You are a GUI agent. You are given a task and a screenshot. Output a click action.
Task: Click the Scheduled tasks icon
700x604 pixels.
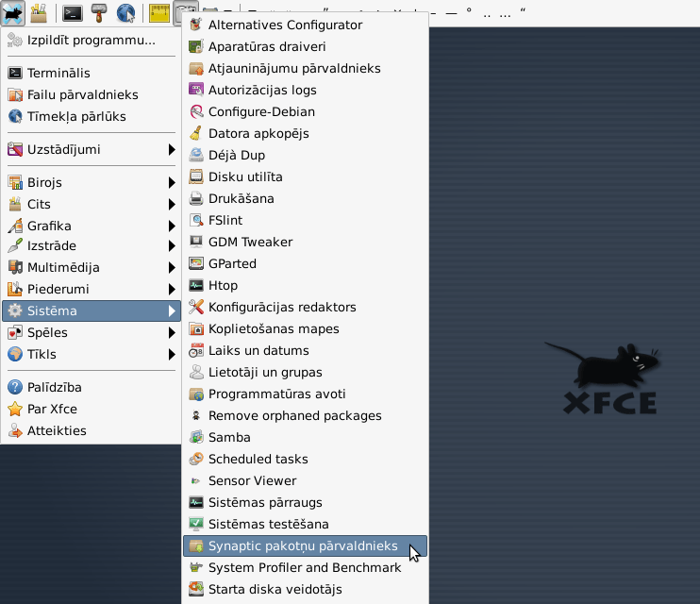tap(196, 459)
